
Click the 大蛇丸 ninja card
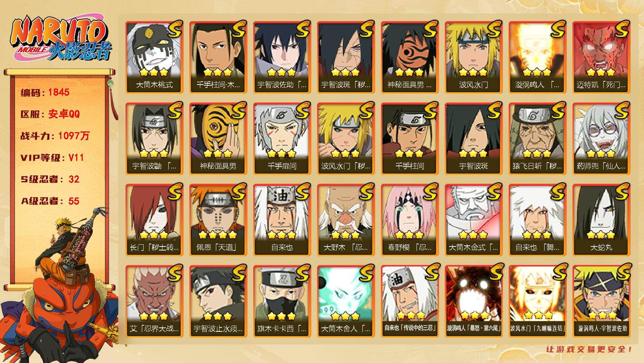(x=601, y=220)
